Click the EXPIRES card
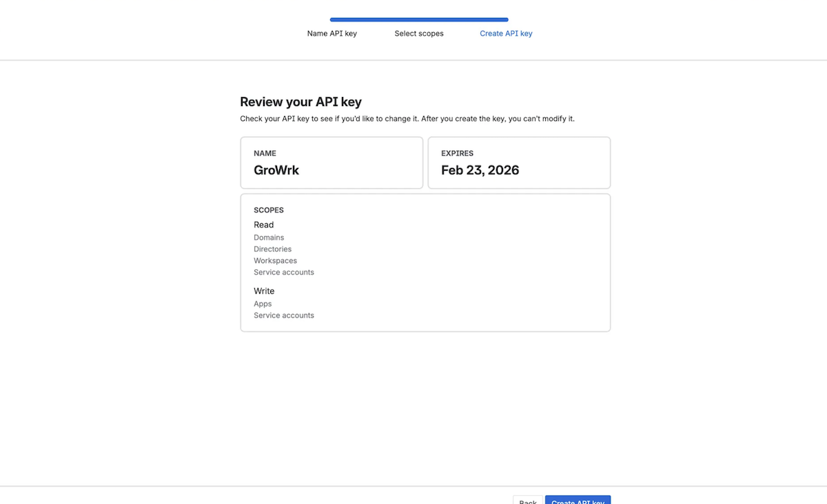 (x=519, y=162)
